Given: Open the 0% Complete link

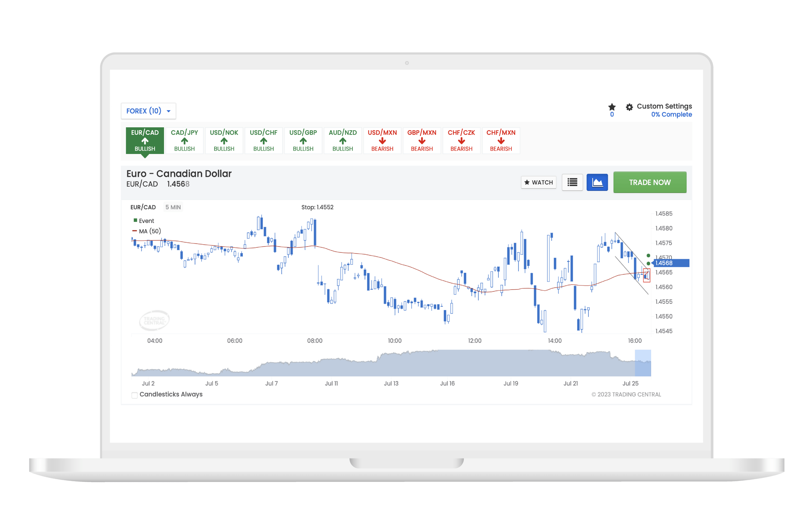Looking at the screenshot, I should (x=671, y=114).
